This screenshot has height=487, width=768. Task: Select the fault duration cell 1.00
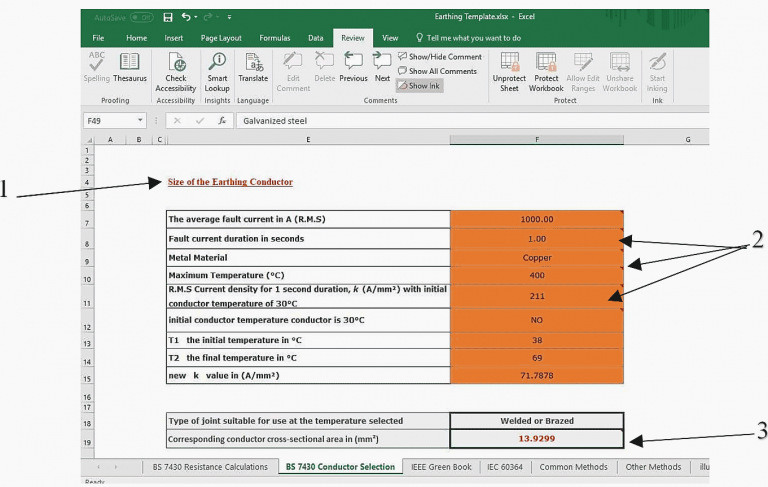coord(537,239)
